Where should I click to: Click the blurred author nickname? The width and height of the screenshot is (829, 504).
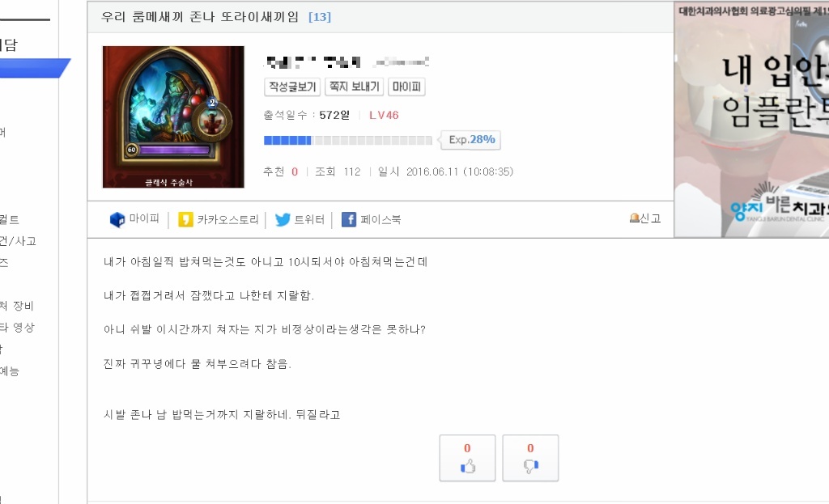[313, 62]
